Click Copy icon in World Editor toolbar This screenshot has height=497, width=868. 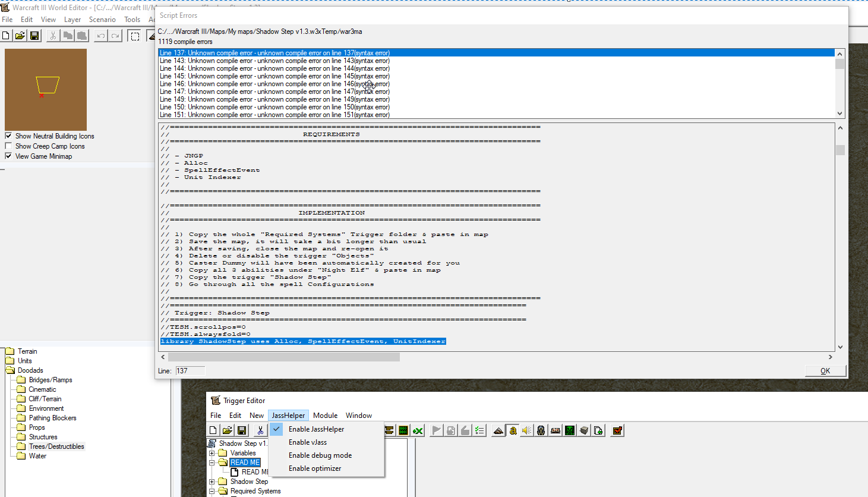68,36
